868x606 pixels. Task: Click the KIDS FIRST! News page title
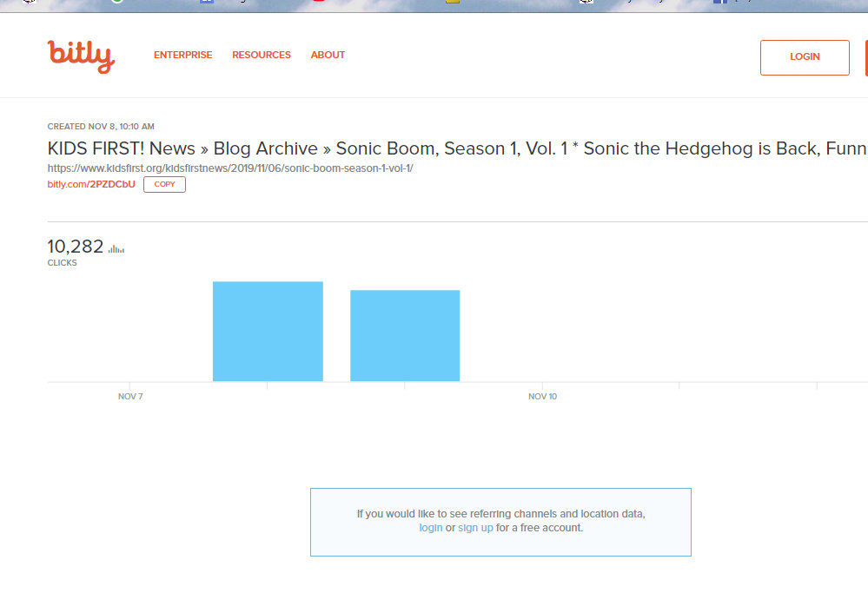coord(457,148)
